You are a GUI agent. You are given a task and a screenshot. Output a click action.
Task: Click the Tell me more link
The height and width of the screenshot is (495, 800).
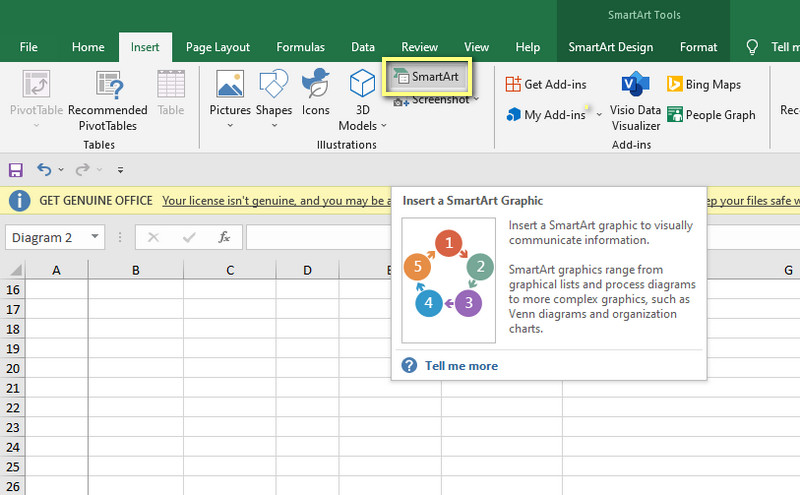pyautogui.click(x=461, y=365)
